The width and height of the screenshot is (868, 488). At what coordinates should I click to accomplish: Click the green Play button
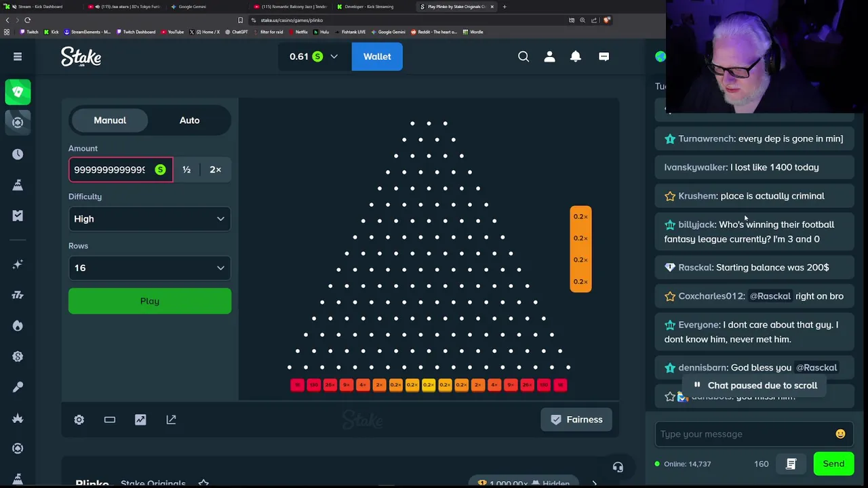click(x=149, y=301)
